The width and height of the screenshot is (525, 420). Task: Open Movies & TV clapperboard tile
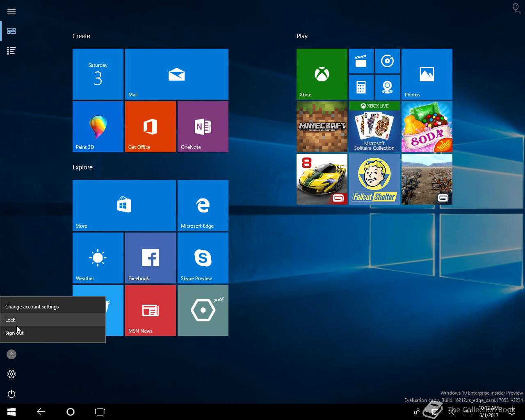coord(361,61)
